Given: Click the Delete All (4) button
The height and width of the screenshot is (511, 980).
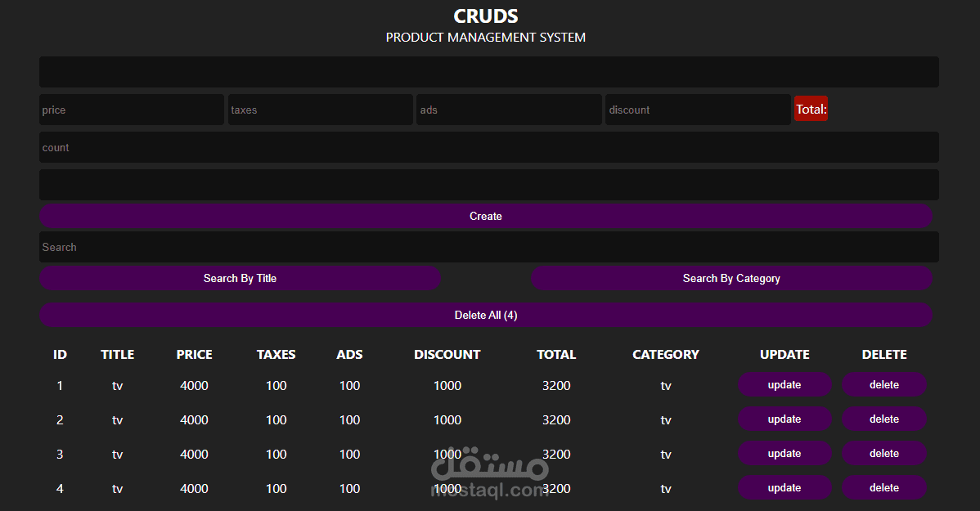Looking at the screenshot, I should pyautogui.click(x=485, y=315).
